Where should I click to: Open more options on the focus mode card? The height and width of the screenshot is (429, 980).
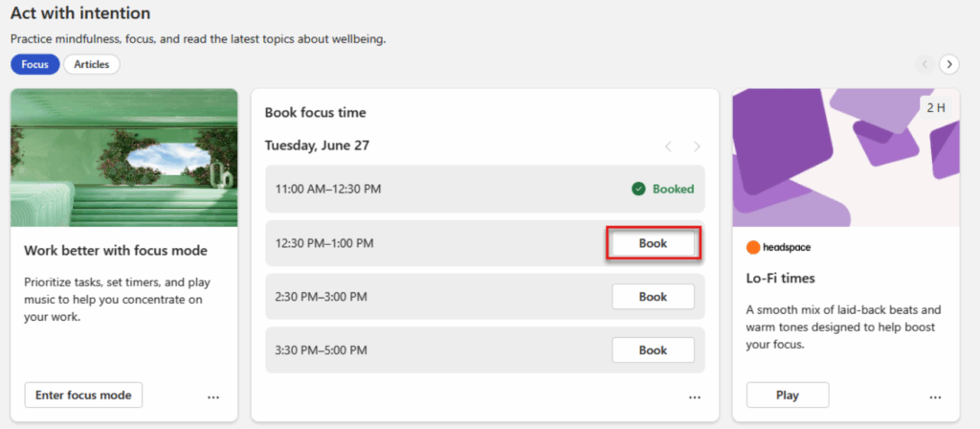[x=213, y=396]
